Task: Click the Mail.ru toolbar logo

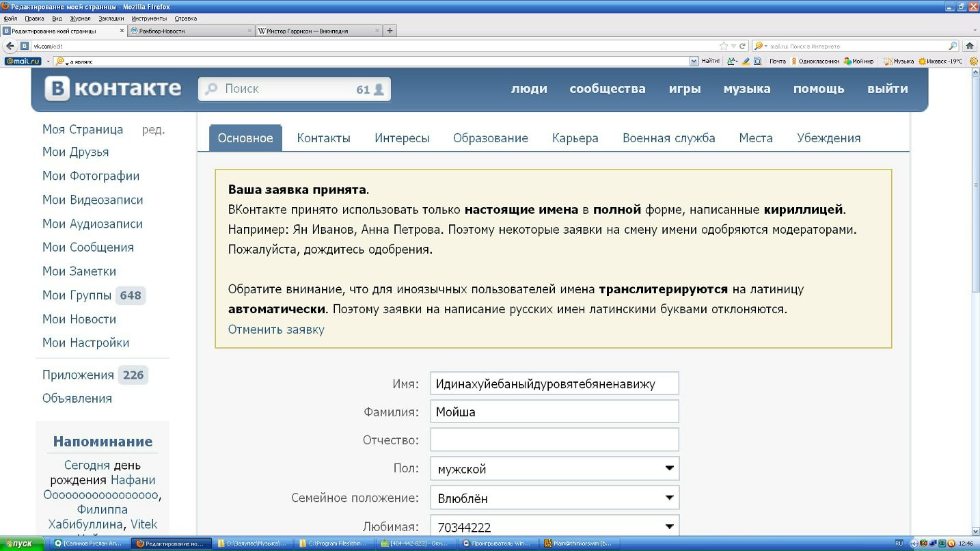Action: [23, 61]
